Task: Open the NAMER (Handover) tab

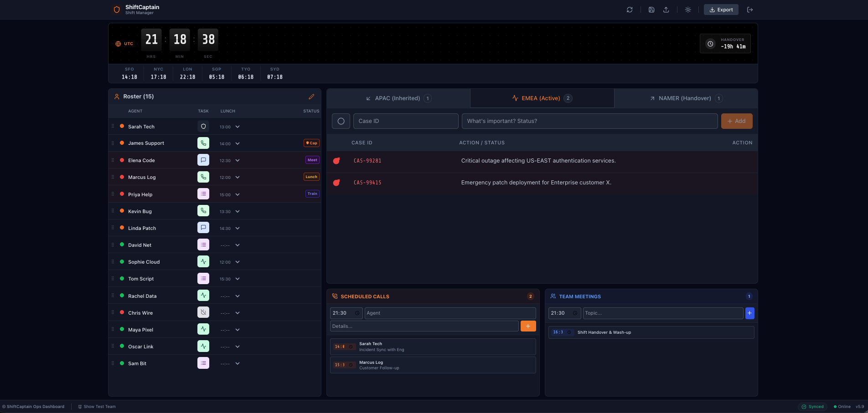Action: [685, 98]
